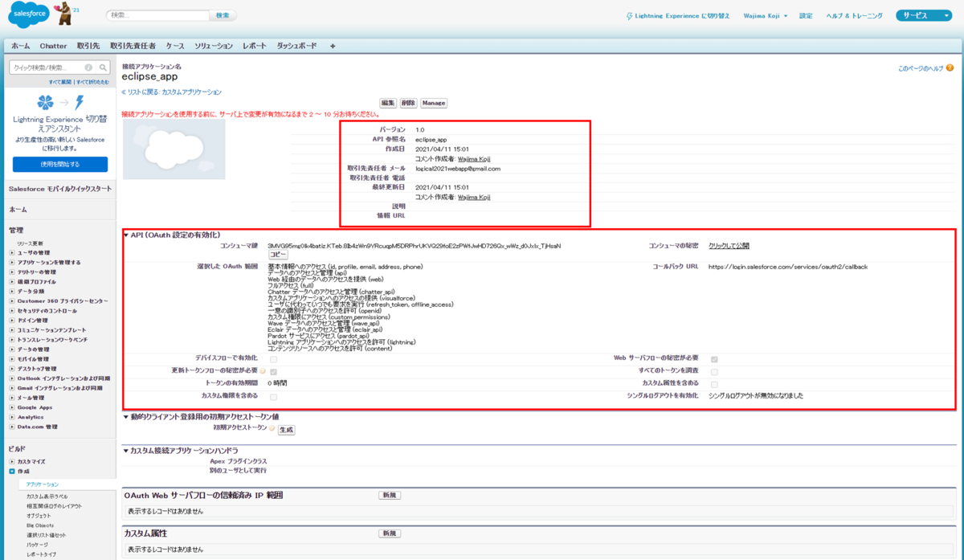
Task: Toggle the カスタム属性を含める checkbox
Action: [714, 384]
